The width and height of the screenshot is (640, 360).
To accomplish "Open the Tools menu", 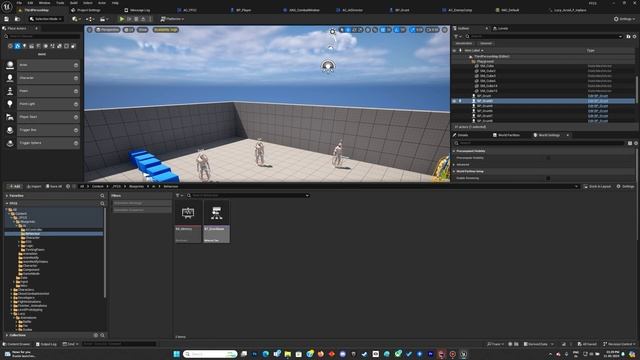I will 60,3.
